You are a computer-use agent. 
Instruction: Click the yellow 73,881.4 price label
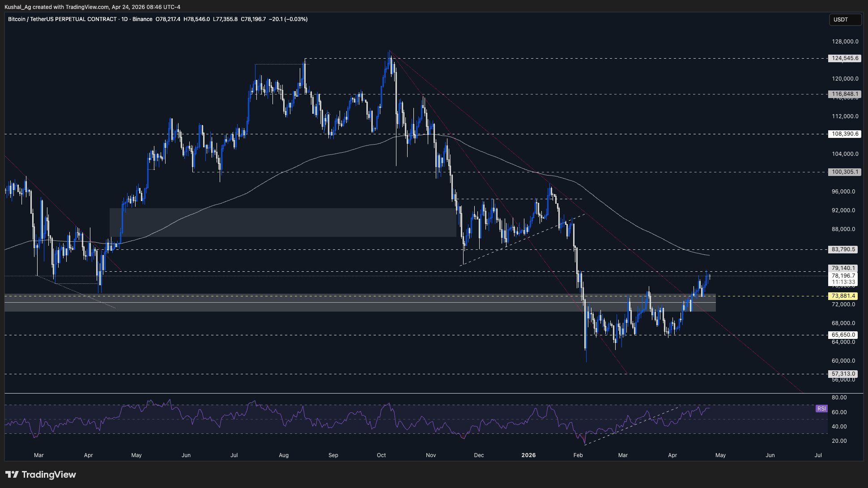(x=843, y=296)
